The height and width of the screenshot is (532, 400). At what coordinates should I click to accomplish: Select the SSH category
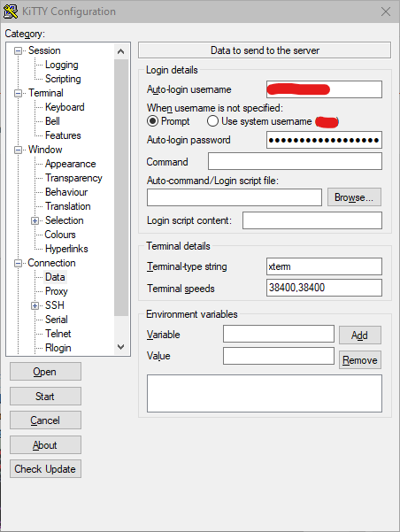click(x=55, y=305)
